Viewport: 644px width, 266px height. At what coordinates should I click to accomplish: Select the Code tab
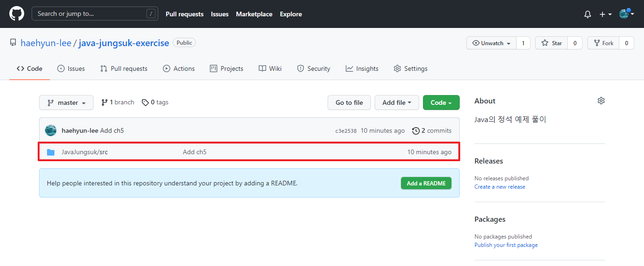29,68
